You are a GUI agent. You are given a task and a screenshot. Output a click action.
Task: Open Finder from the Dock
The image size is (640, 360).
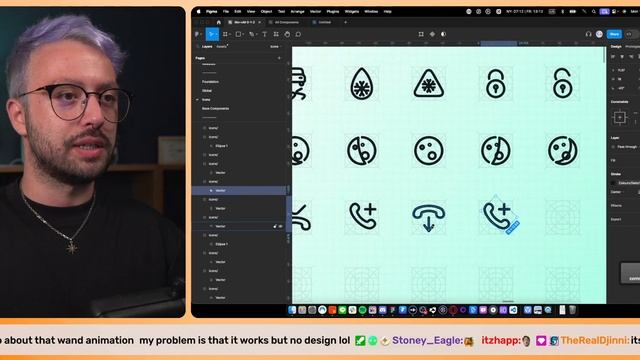tap(292, 310)
